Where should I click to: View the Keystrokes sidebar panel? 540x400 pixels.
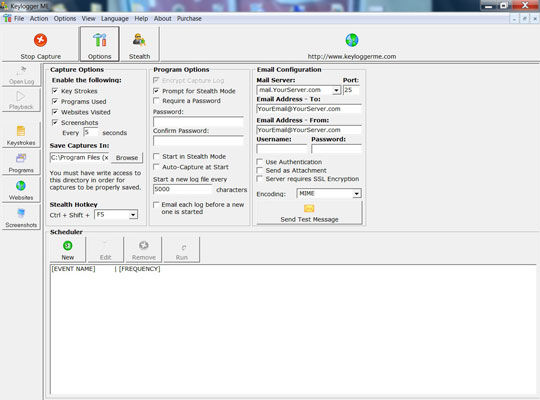point(21,135)
